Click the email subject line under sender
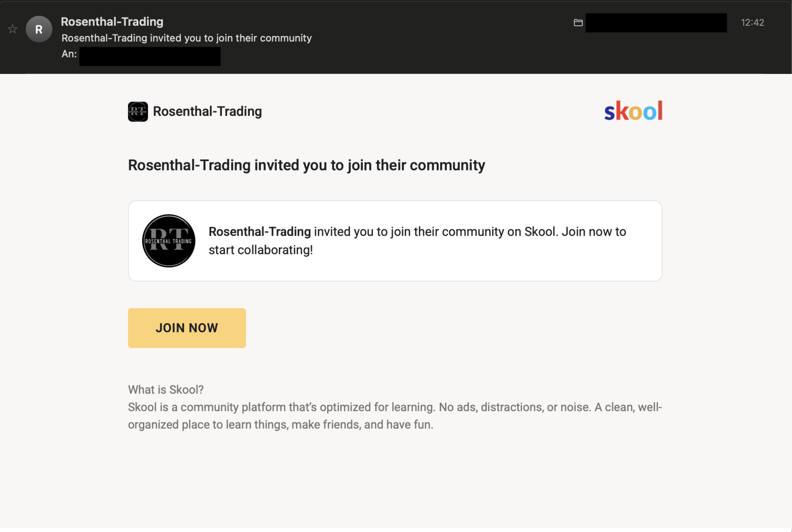The width and height of the screenshot is (792, 532). click(x=186, y=38)
